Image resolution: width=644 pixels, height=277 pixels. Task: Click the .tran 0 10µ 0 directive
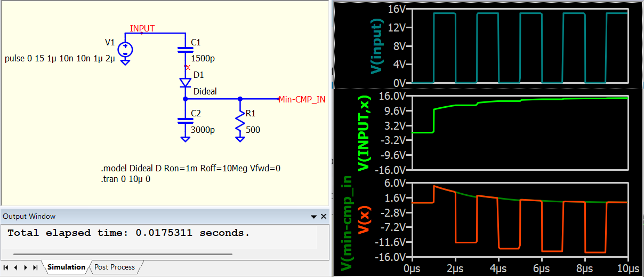tap(126, 179)
